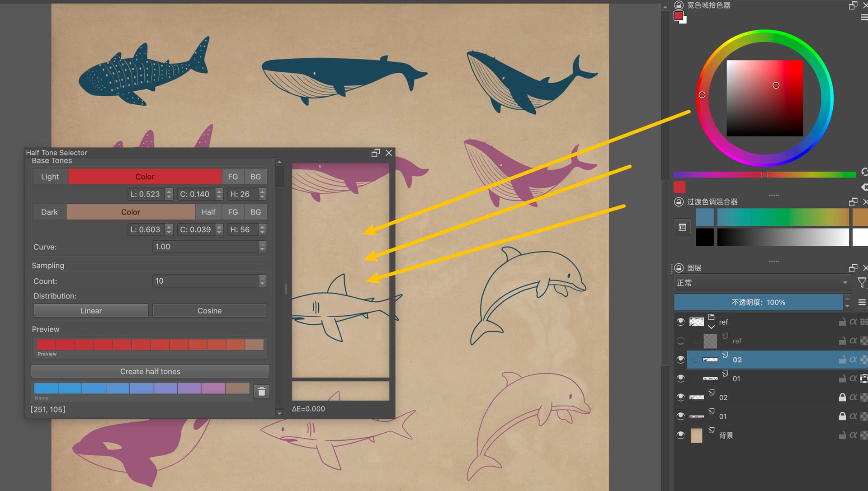Collapse the ref group layer

click(x=711, y=327)
